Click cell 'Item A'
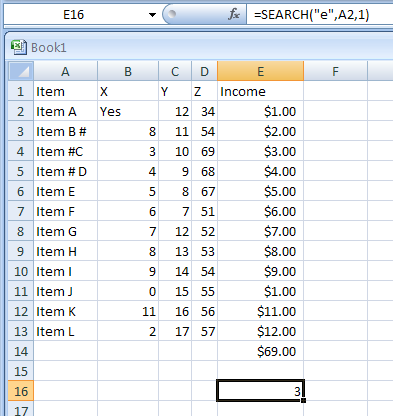This screenshot has height=416, width=393. (x=65, y=111)
